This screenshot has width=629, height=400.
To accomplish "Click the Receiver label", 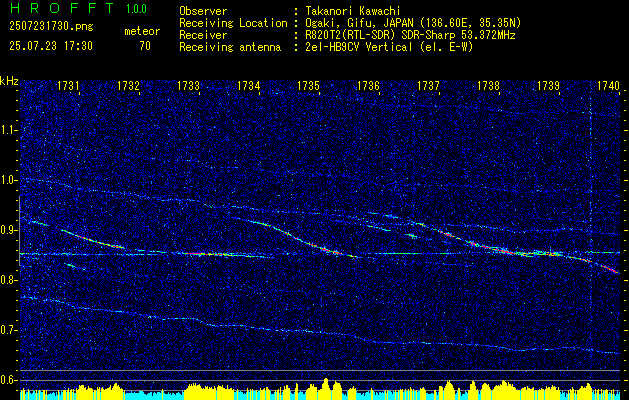I will 203,35.
